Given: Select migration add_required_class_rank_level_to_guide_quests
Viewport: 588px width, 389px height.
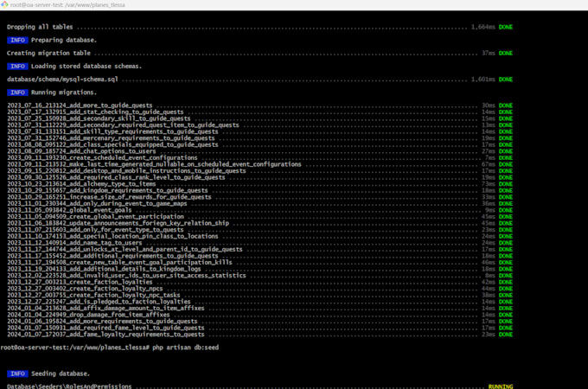Looking at the screenshot, I should (x=116, y=177).
